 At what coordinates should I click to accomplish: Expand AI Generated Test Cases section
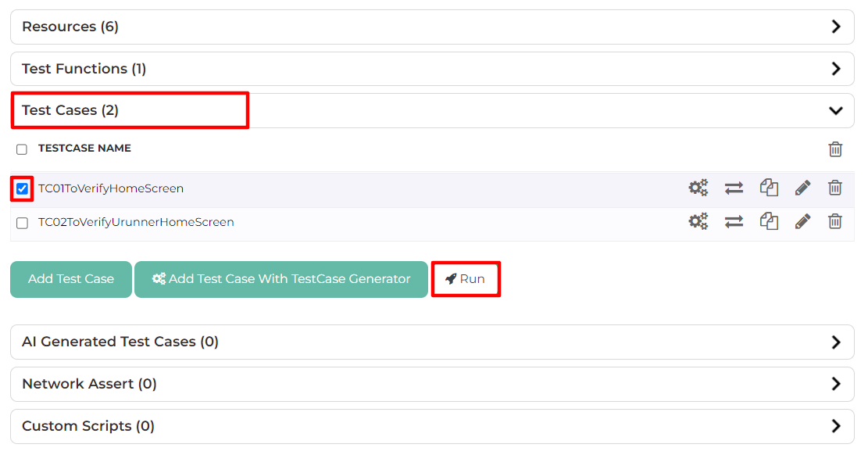432,342
